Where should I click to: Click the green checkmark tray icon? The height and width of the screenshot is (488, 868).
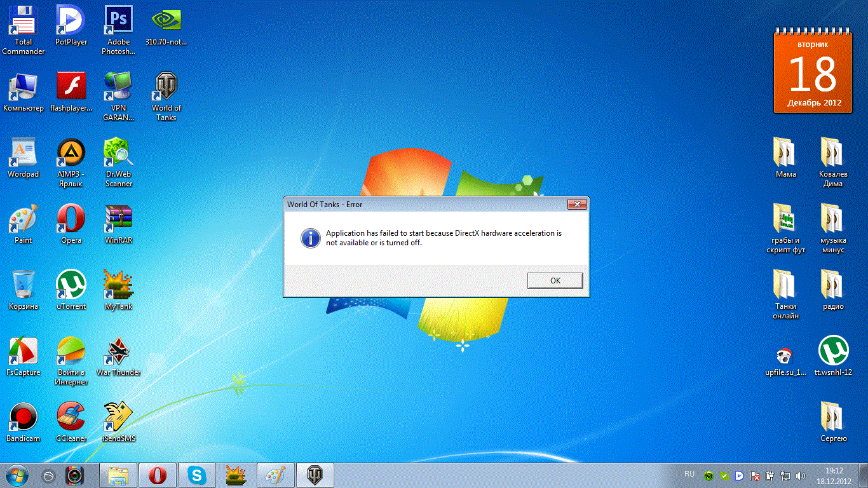[724, 475]
